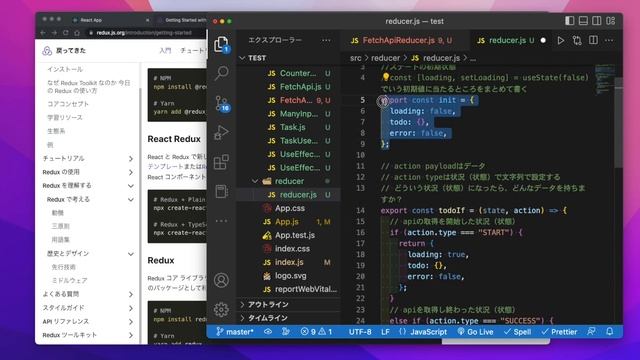
Task: Click reducer breadcrumb in editor path
Action: point(385,58)
